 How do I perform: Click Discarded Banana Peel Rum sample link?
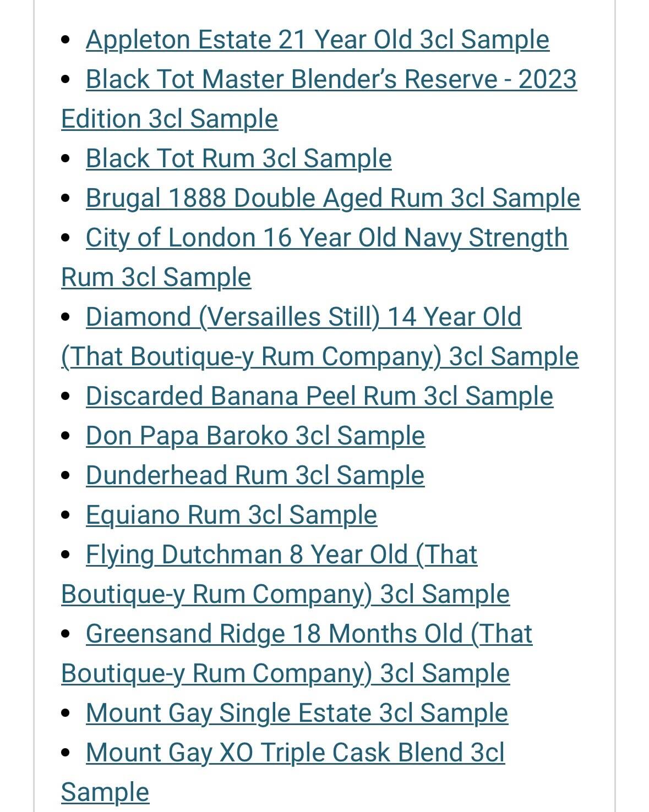[319, 396]
